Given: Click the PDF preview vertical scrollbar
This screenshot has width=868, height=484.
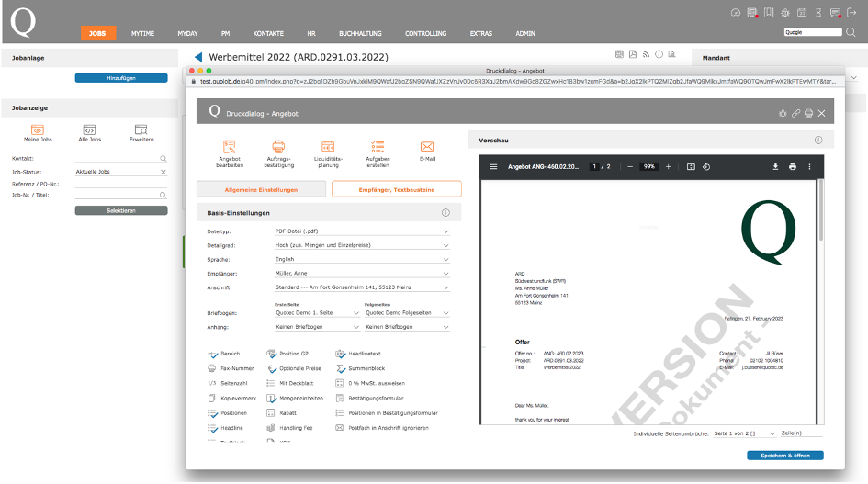Looking at the screenshot, I should [820, 210].
